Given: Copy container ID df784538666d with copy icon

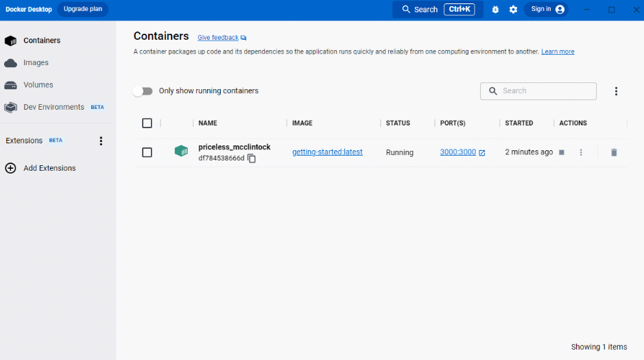Looking at the screenshot, I should [x=252, y=158].
